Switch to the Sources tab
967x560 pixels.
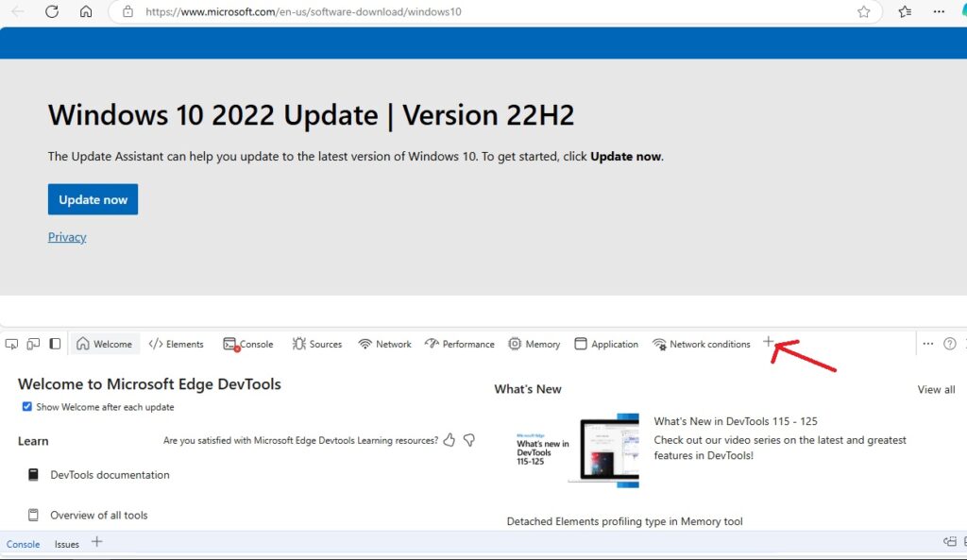[317, 344]
